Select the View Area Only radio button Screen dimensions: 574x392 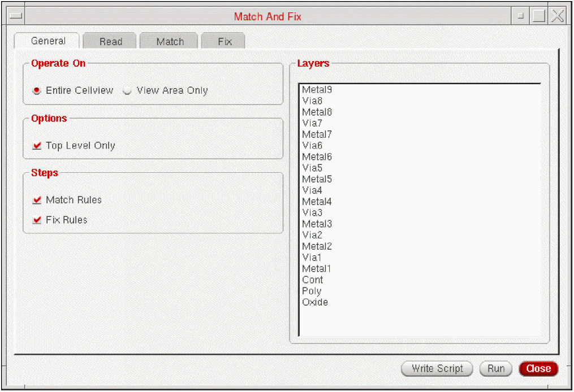(127, 90)
